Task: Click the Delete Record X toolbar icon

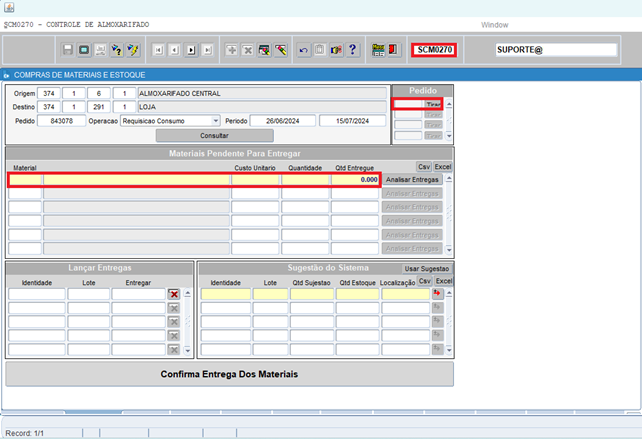Action: coord(248,50)
